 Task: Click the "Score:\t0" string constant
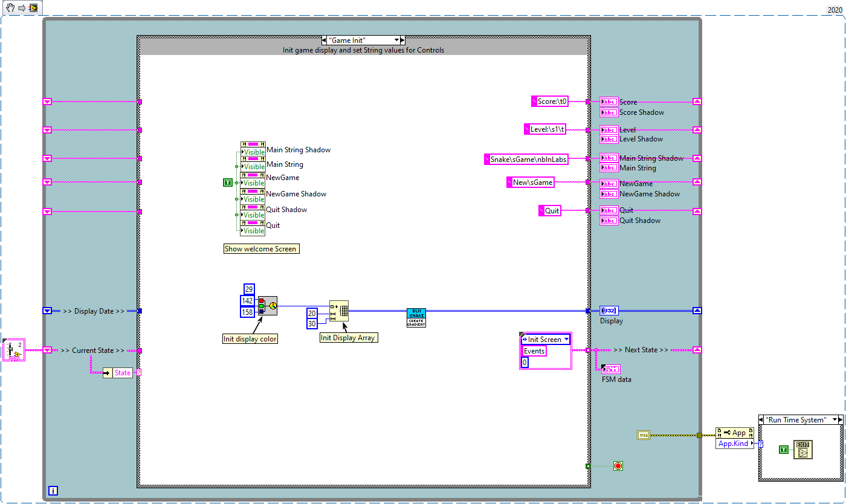[549, 102]
